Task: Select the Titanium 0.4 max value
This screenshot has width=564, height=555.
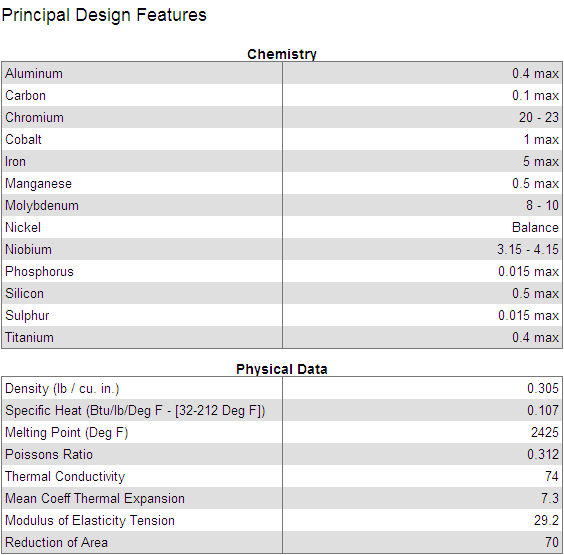Action: point(535,337)
